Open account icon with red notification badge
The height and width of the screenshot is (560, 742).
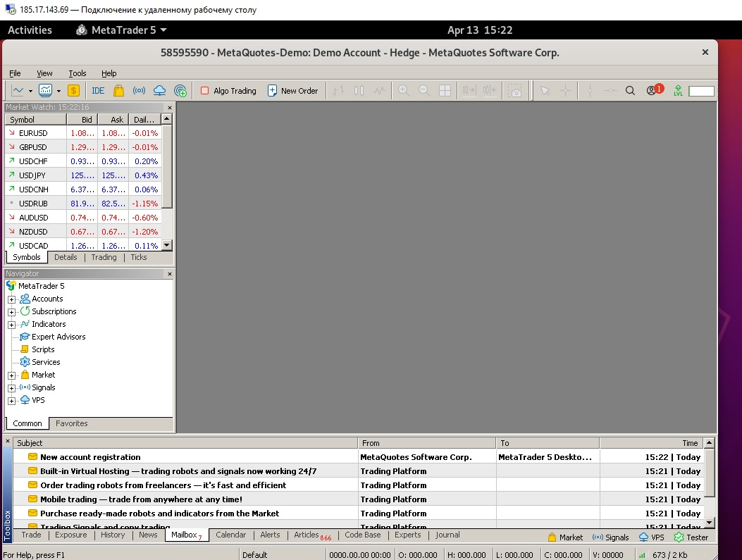[x=655, y=90]
